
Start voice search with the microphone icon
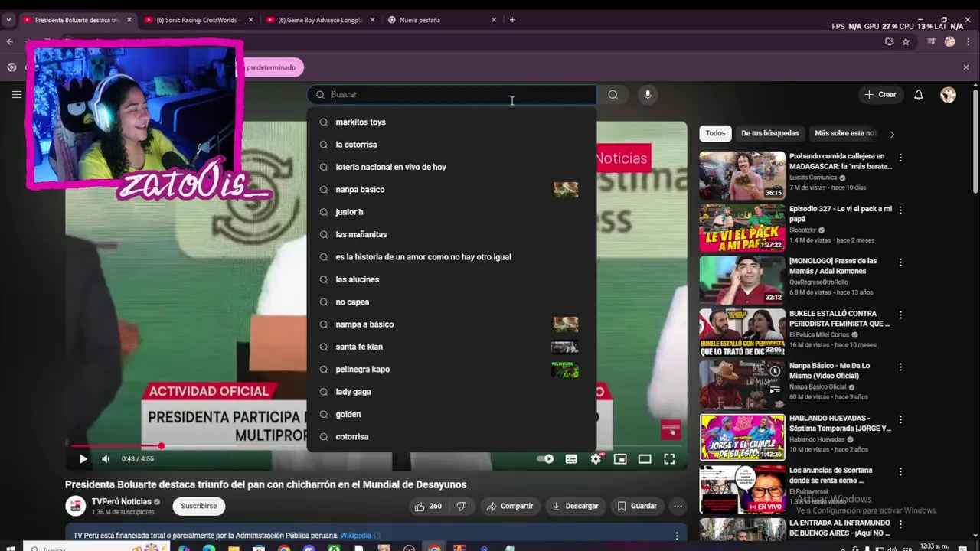pos(648,94)
